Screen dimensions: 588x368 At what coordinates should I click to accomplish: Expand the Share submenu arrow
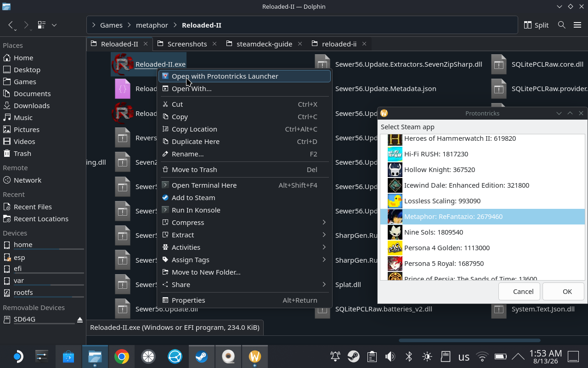(324, 284)
